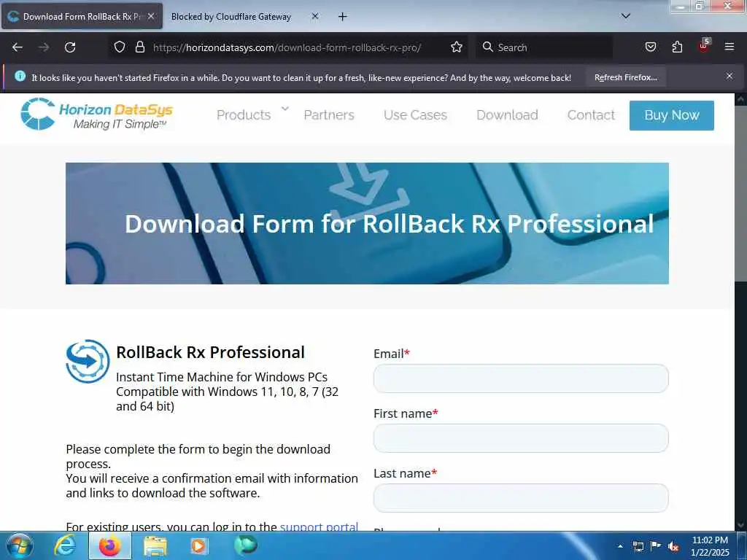Bookmark this page with the star icon
The image size is (747, 560).
(457, 47)
